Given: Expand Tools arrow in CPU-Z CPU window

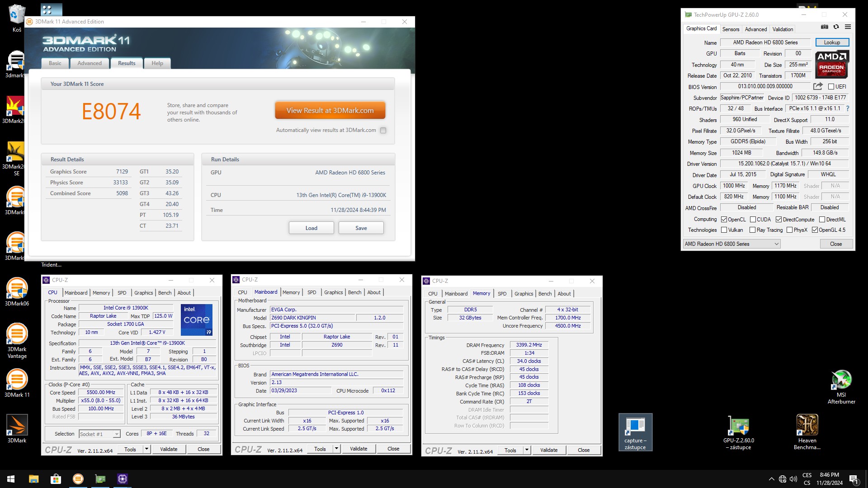Looking at the screenshot, I should [146, 449].
